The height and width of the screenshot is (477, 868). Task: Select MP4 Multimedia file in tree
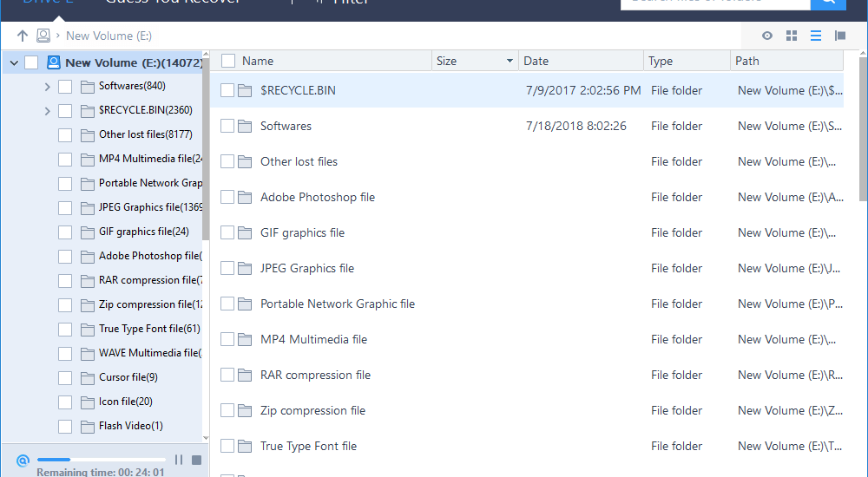(x=150, y=159)
